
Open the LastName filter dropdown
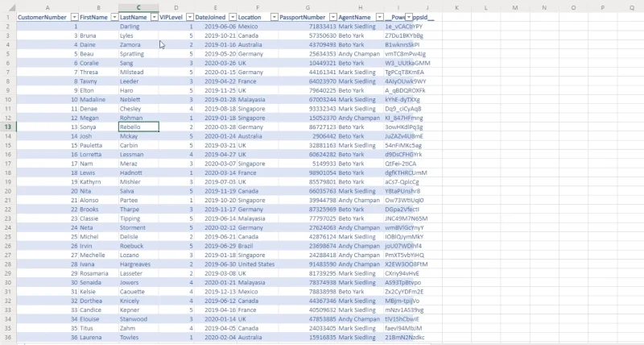coord(155,17)
